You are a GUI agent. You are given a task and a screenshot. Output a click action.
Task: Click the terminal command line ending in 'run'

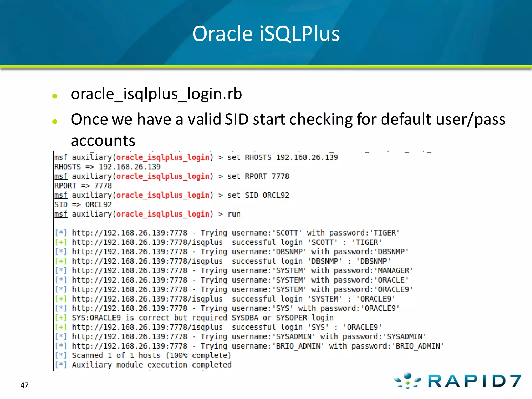click(x=147, y=214)
